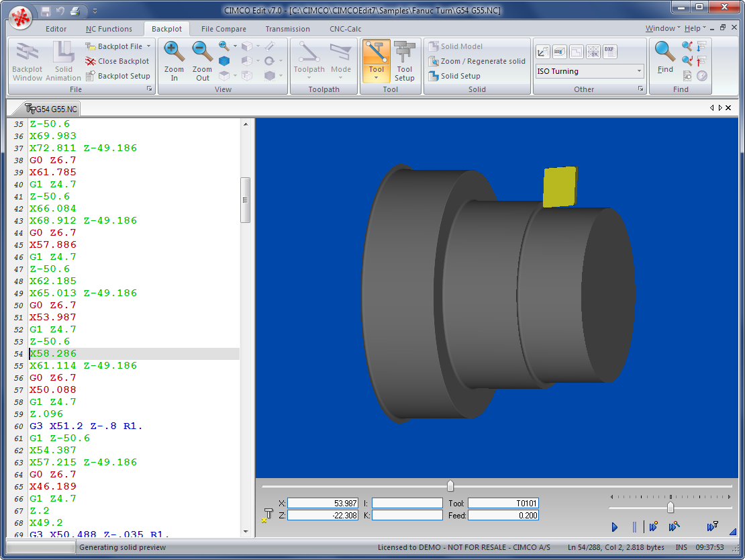
Task: Click Zoom / Regenerate solid
Action: pos(477,61)
